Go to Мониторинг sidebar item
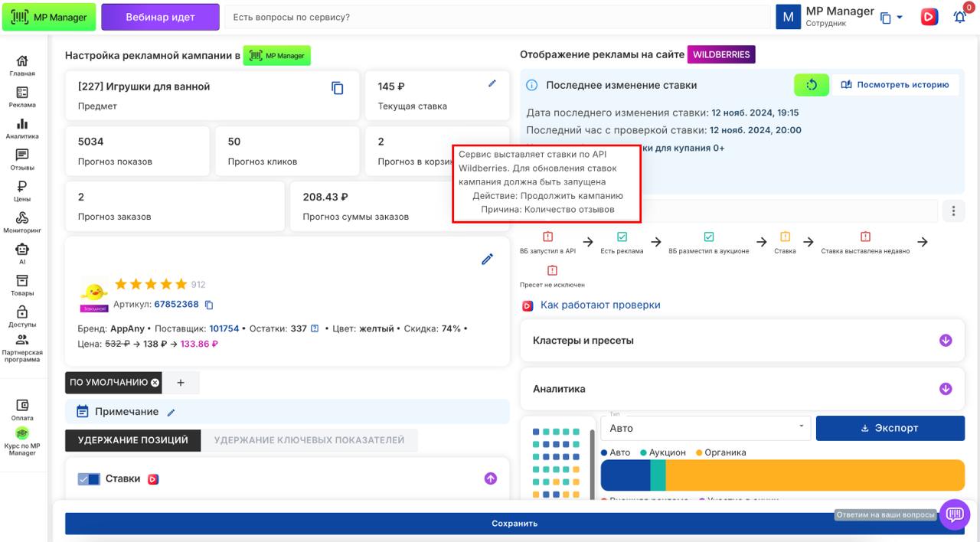 tap(22, 222)
